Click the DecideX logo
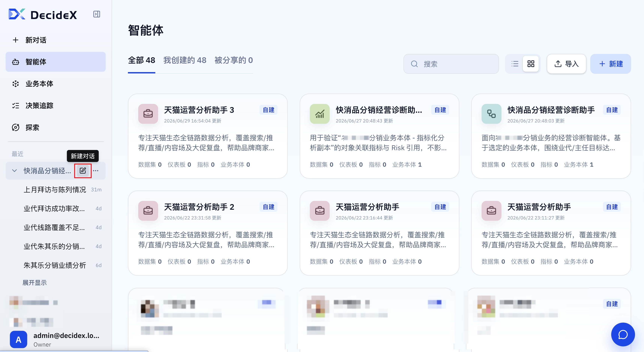The image size is (644, 352). click(x=43, y=14)
